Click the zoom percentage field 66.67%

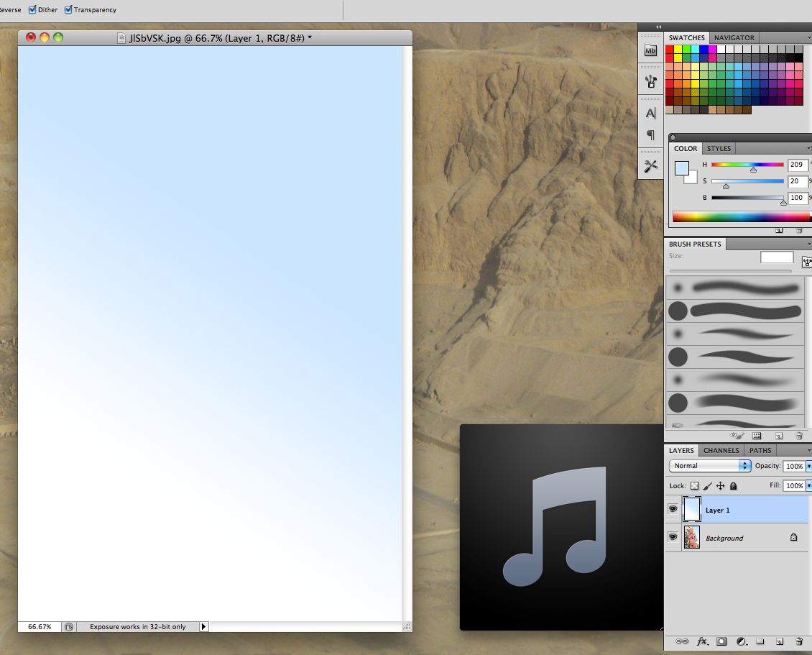pyautogui.click(x=40, y=627)
